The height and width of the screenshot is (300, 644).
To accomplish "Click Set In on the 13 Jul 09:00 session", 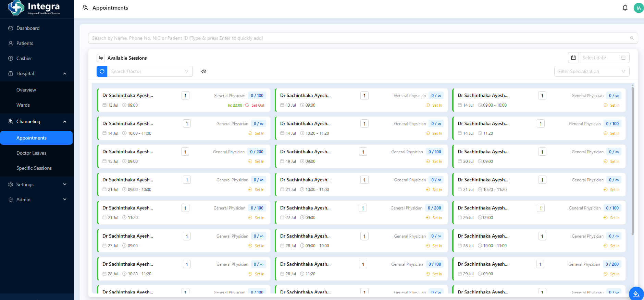I will [x=434, y=105].
